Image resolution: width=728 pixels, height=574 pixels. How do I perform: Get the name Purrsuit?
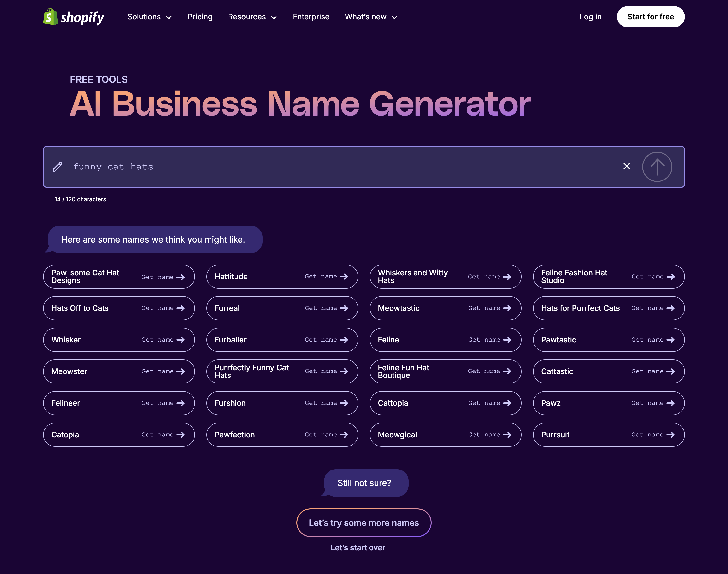(653, 435)
